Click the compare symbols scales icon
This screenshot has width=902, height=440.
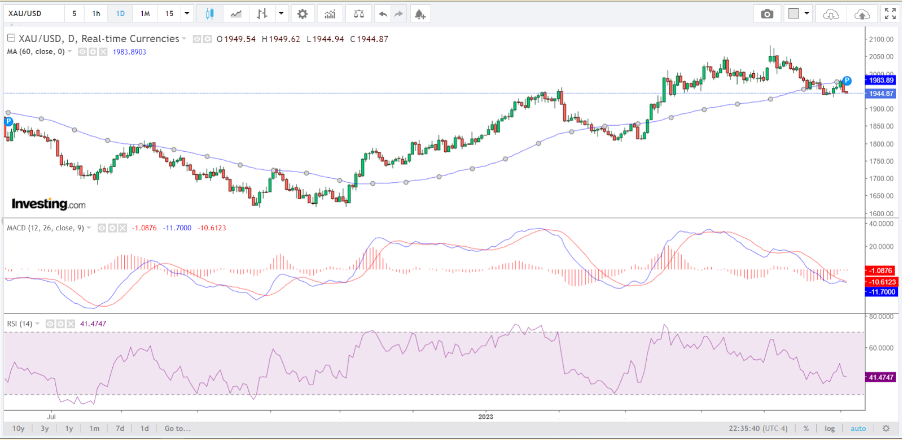click(x=358, y=14)
